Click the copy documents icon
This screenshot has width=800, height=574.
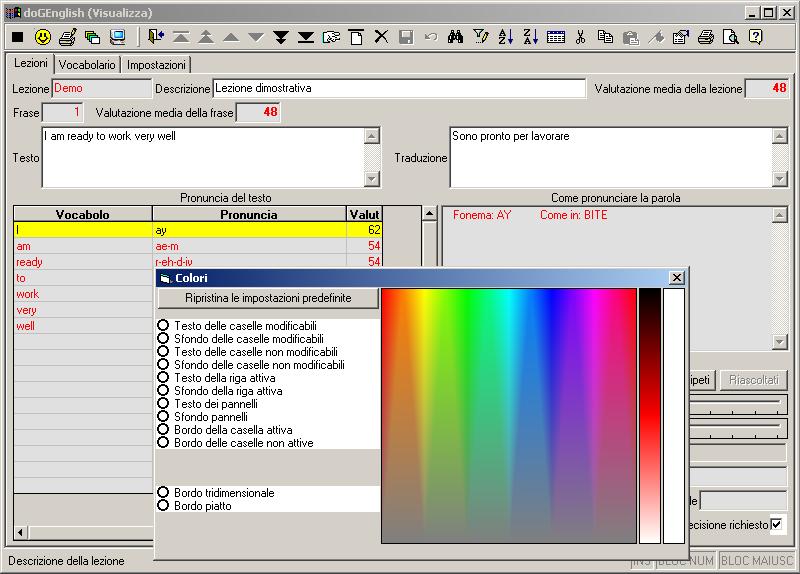coord(606,37)
